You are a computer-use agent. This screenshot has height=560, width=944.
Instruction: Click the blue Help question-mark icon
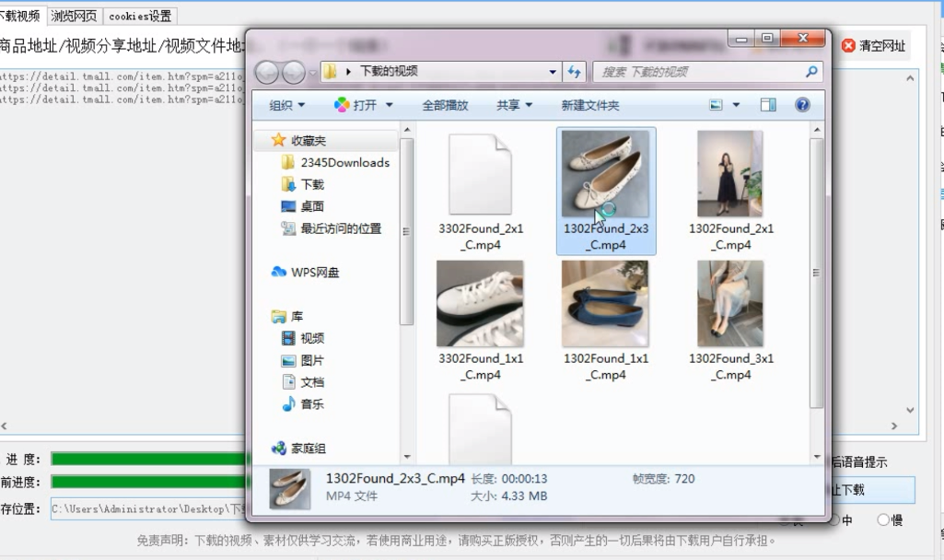[x=802, y=105]
